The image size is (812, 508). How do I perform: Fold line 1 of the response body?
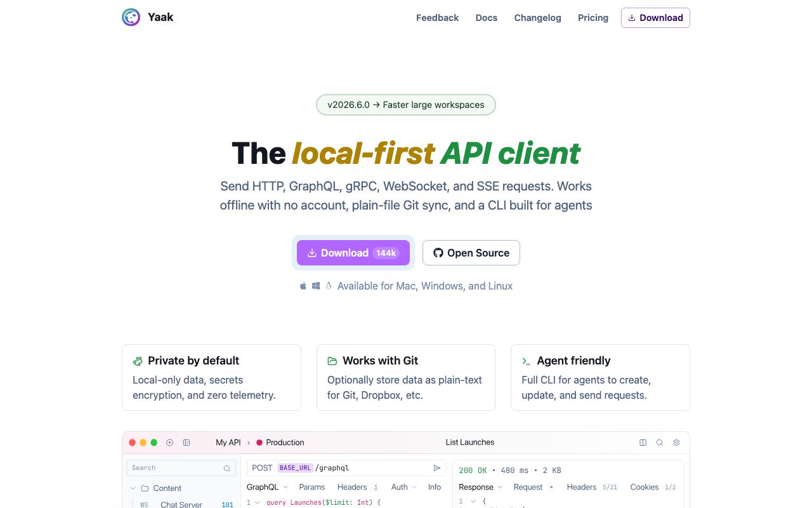[x=473, y=502]
